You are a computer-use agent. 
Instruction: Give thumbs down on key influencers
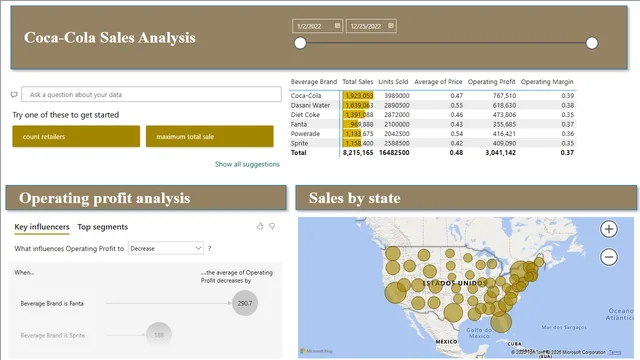tap(272, 226)
